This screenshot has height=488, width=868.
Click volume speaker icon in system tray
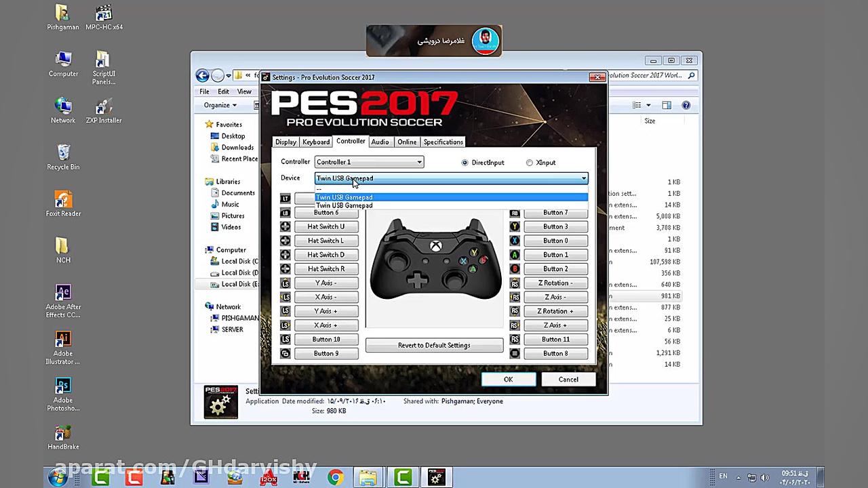(x=765, y=477)
